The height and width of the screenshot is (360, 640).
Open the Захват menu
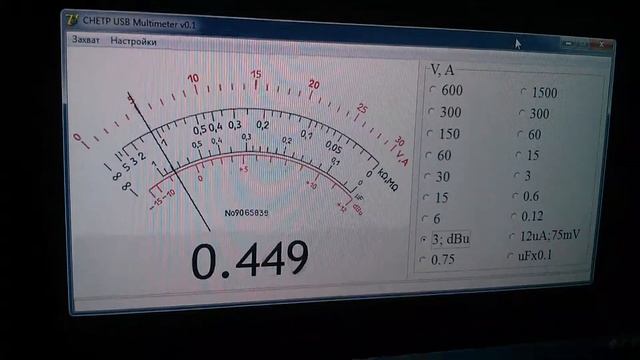86,40
